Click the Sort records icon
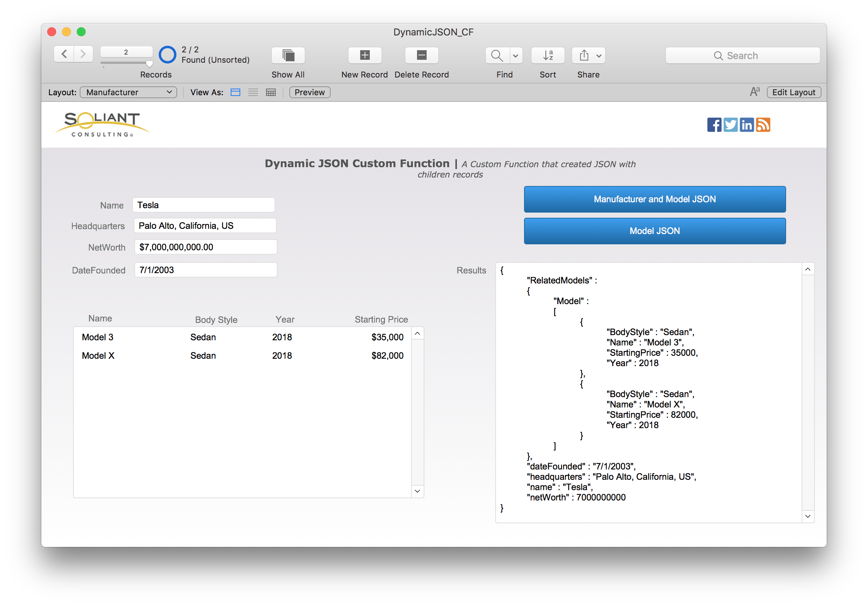 point(548,56)
